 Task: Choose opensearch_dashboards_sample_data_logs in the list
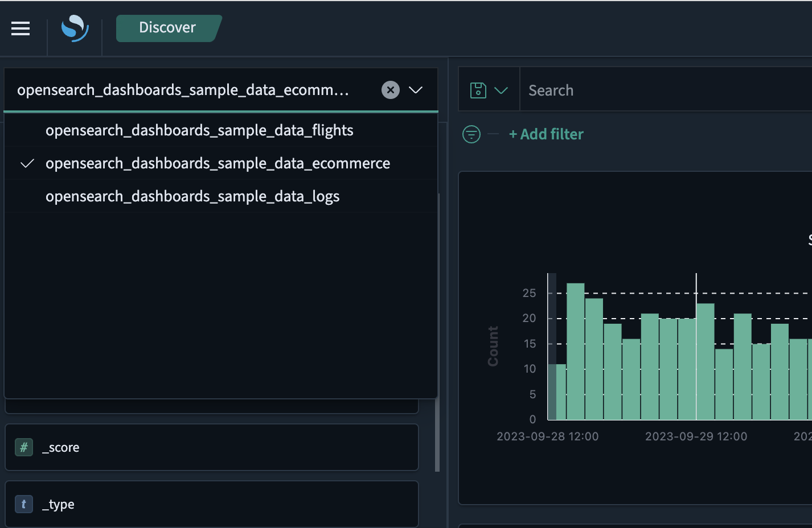(192, 196)
